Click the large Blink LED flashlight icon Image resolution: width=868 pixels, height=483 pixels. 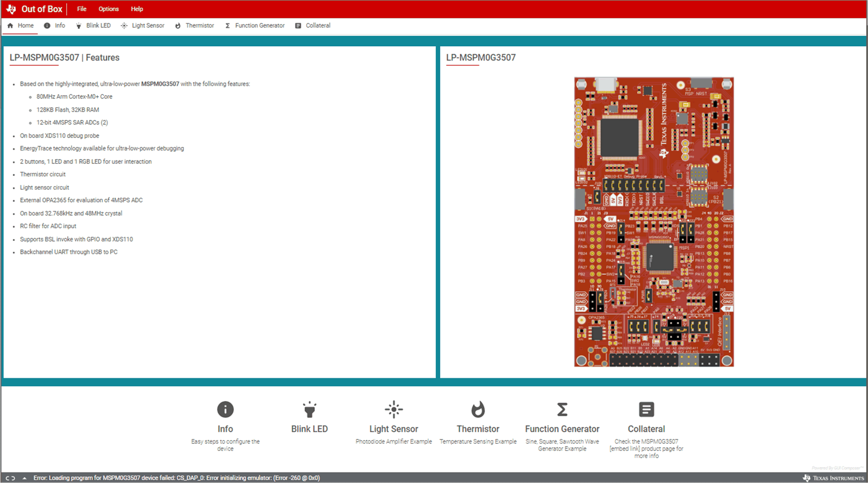point(309,409)
